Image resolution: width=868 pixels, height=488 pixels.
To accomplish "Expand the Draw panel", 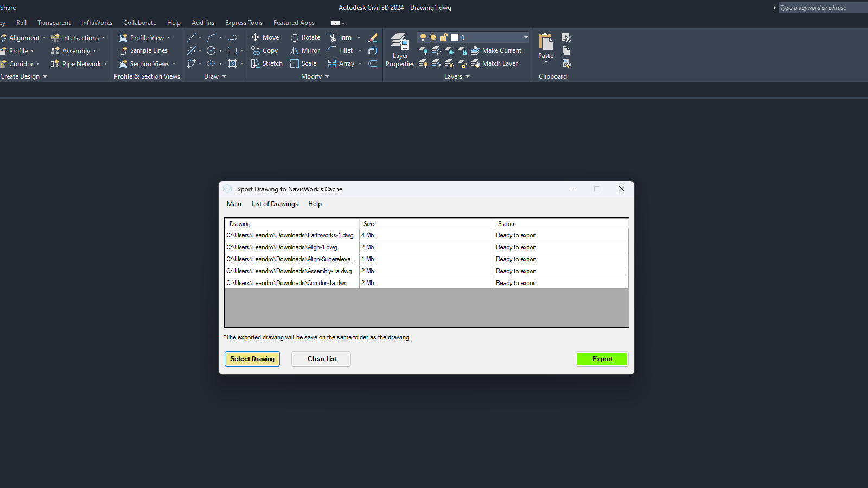I will [215, 76].
